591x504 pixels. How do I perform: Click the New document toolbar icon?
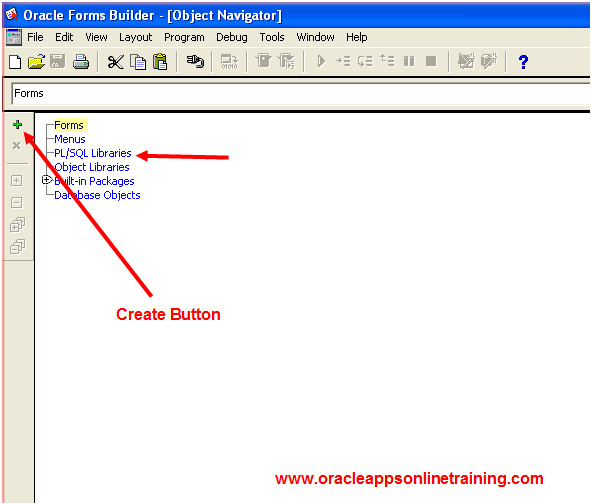click(x=15, y=61)
